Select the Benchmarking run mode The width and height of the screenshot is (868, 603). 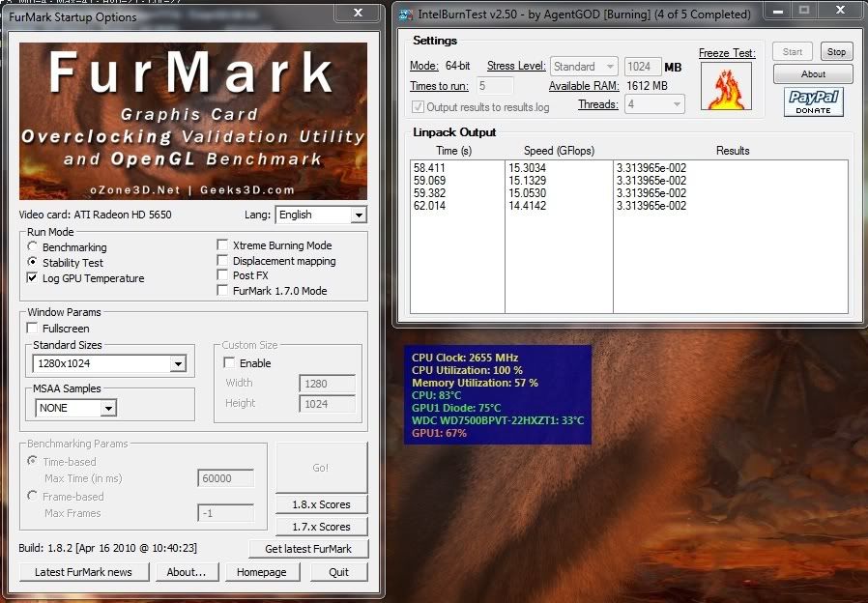pos(33,247)
